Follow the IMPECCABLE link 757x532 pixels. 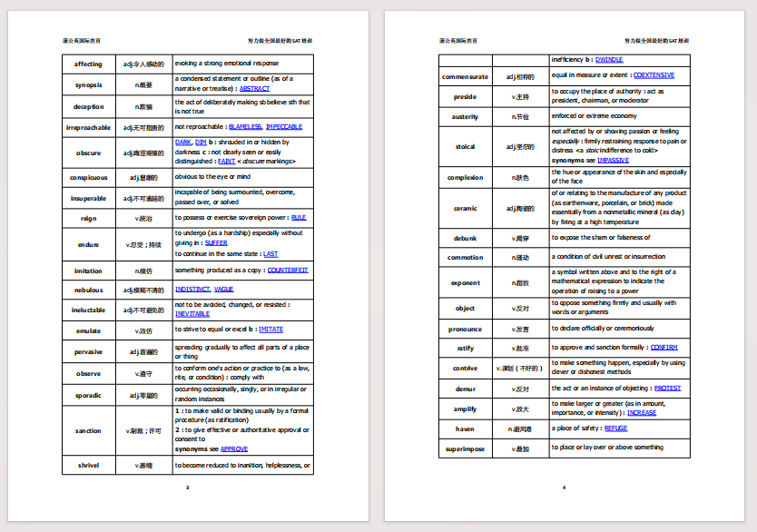[284, 127]
